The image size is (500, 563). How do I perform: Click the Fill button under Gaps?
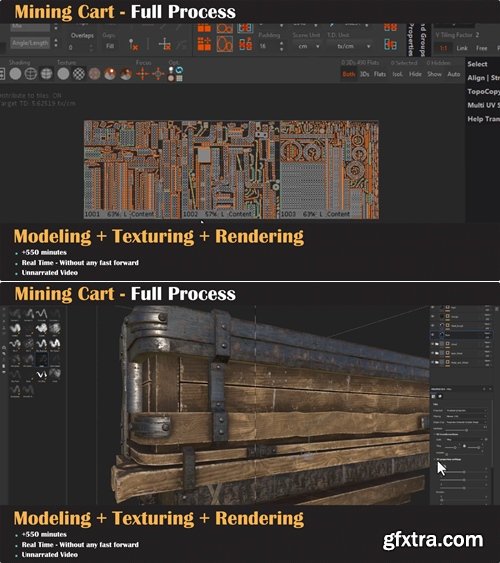pos(110,46)
